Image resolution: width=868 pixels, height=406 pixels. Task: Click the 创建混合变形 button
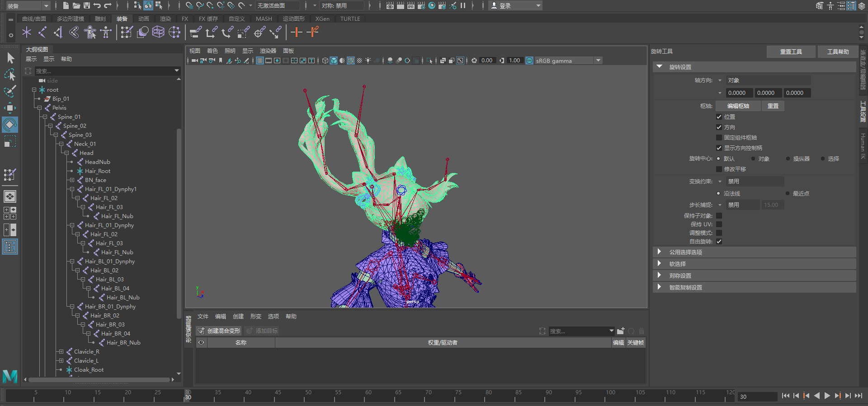pos(219,331)
